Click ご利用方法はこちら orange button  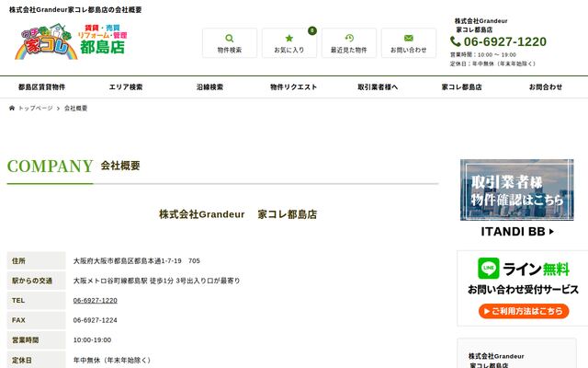[524, 311]
